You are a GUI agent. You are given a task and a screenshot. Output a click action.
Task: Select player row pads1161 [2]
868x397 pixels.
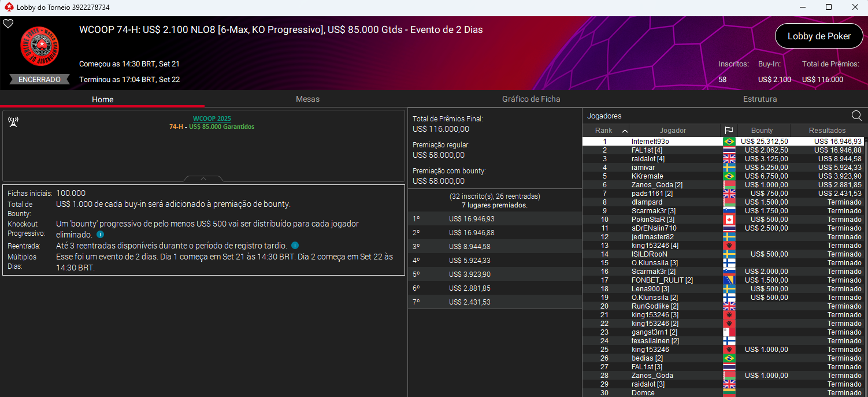coord(723,194)
